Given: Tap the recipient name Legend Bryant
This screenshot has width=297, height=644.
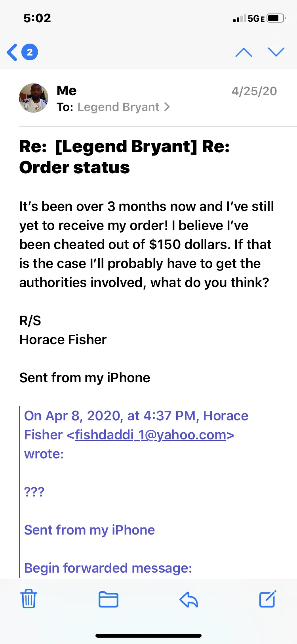Looking at the screenshot, I should [118, 107].
